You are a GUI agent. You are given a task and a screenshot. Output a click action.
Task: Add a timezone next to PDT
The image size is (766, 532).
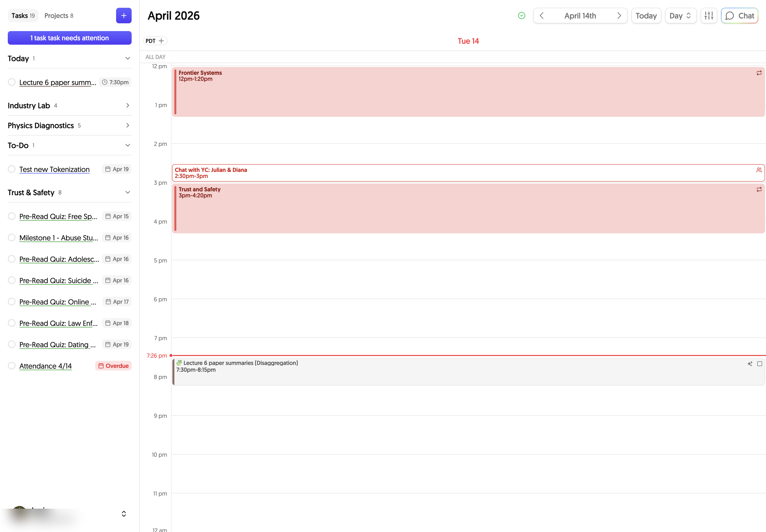(161, 41)
